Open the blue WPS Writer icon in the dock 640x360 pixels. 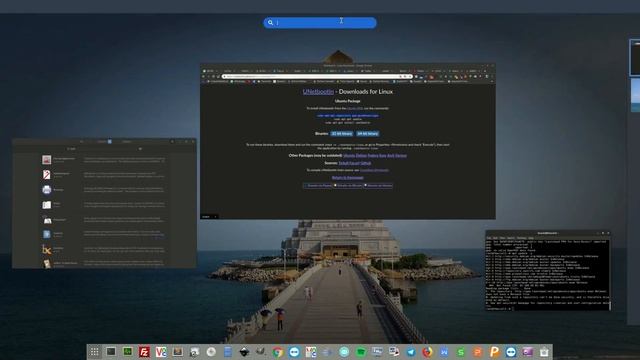[x=444, y=352]
